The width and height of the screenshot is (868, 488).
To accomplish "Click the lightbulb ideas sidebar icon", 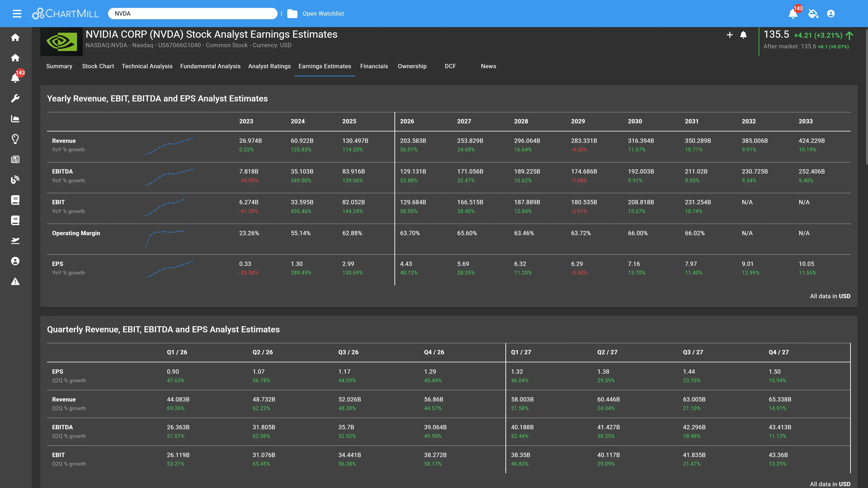I will coord(15,139).
